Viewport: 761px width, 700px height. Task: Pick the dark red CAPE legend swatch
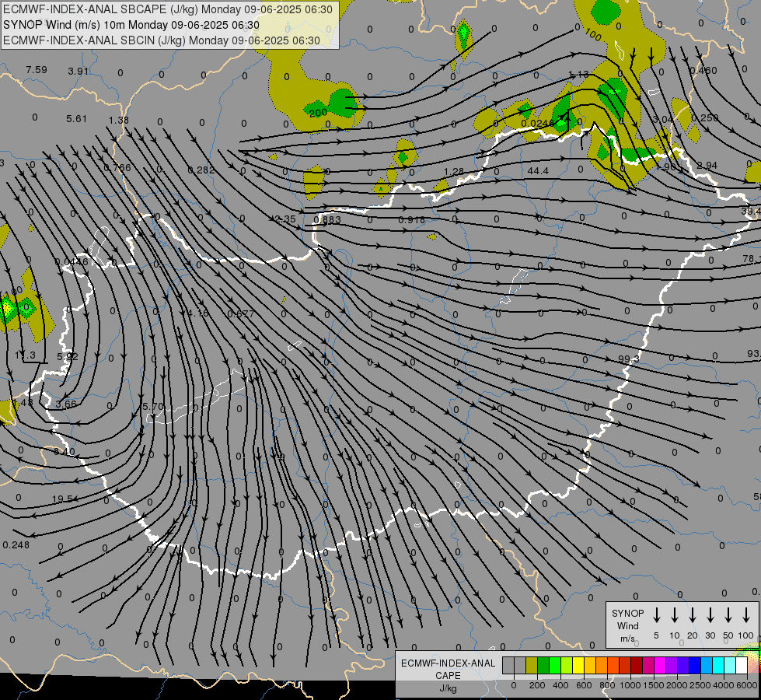(x=637, y=666)
